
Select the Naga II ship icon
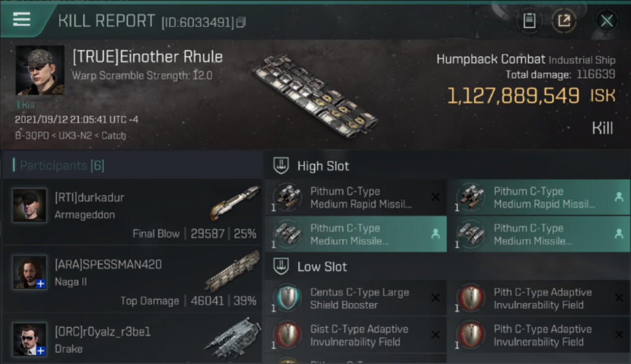pos(233,271)
